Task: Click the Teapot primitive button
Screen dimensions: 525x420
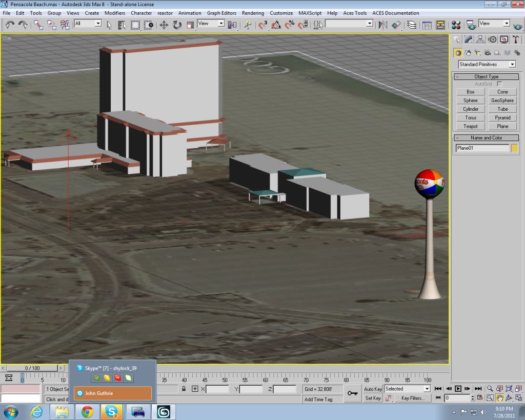Action: [470, 126]
